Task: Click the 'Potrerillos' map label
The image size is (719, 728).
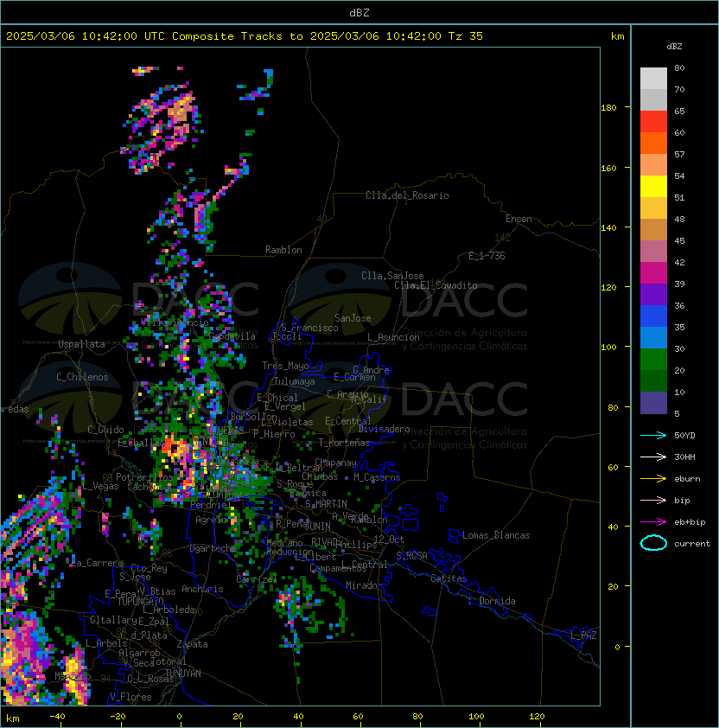Action: [x=144, y=476]
